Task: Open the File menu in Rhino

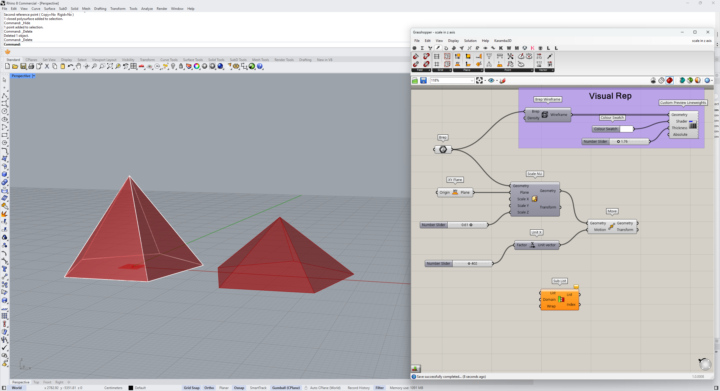Action: (x=5, y=9)
